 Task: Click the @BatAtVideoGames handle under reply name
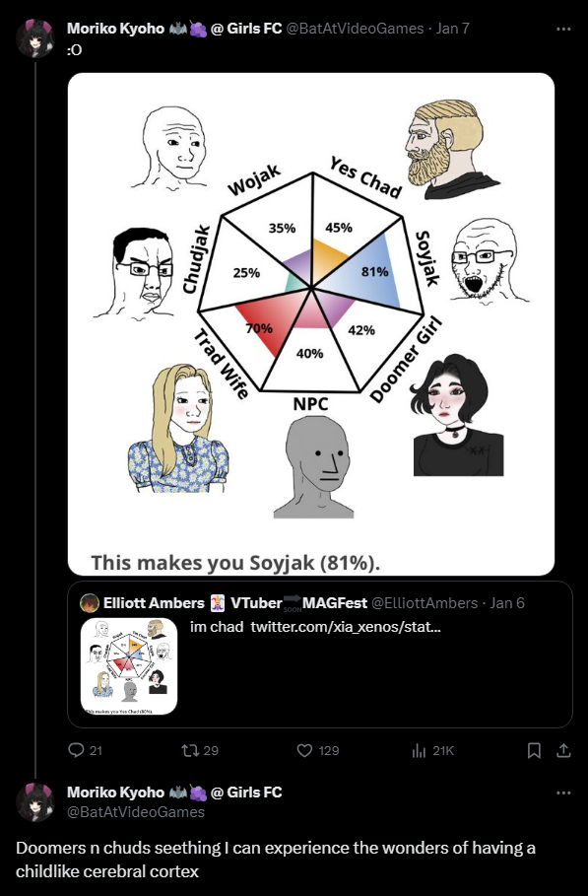[136, 812]
